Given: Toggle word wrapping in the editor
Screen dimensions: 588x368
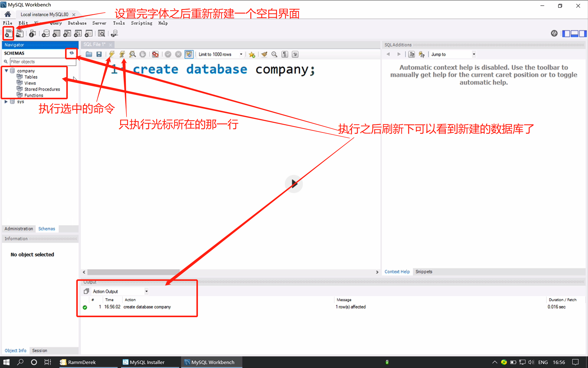Looking at the screenshot, I should pos(295,54).
